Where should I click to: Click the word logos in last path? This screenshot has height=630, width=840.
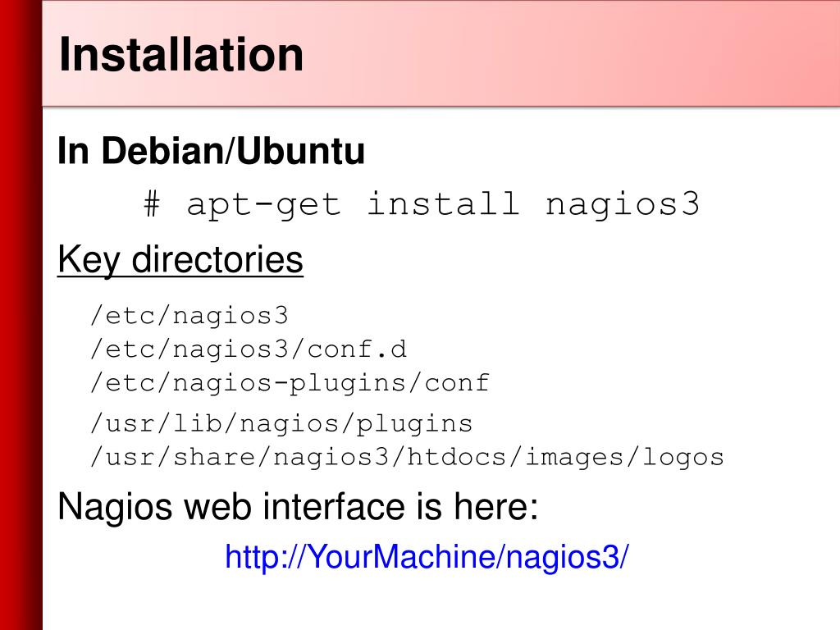tap(683, 458)
